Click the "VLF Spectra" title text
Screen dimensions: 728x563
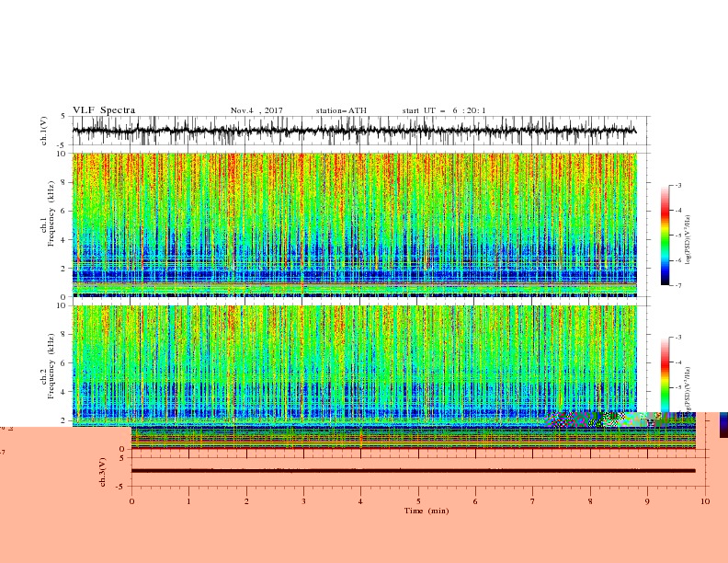104,110
